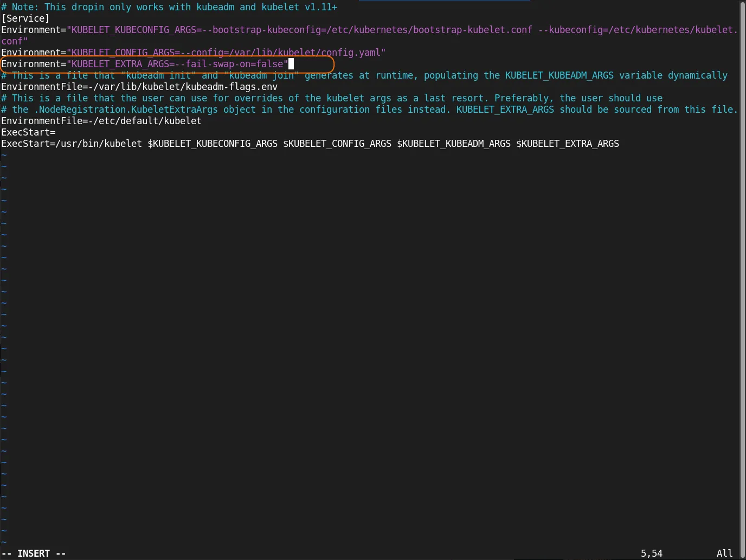
Task: Click the EnvironmentFile=-/etc/default/kubelet line
Action: (101, 121)
